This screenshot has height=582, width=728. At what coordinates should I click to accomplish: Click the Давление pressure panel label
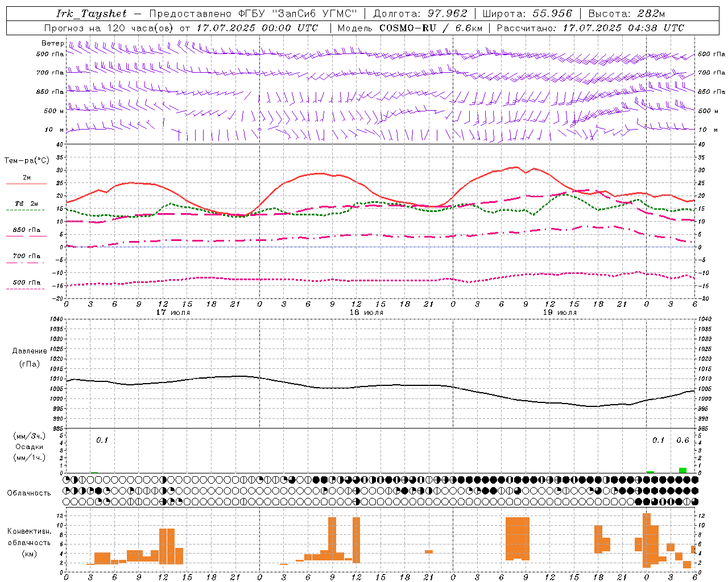[x=30, y=351]
